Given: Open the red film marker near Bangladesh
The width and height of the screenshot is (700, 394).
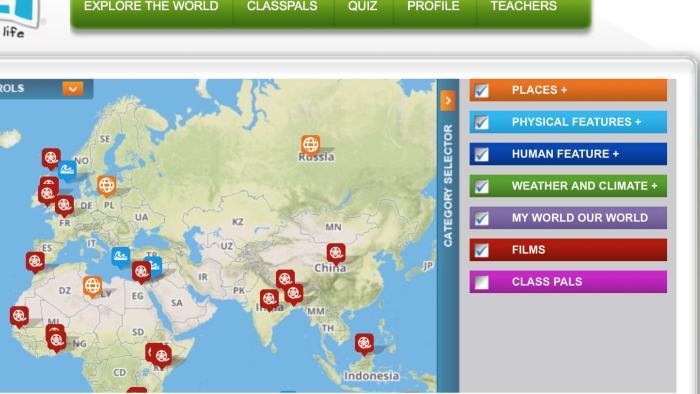Looking at the screenshot, I should tap(294, 294).
